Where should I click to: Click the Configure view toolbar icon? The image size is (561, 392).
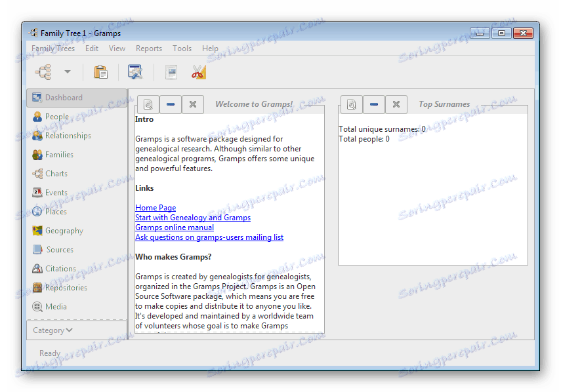click(135, 72)
